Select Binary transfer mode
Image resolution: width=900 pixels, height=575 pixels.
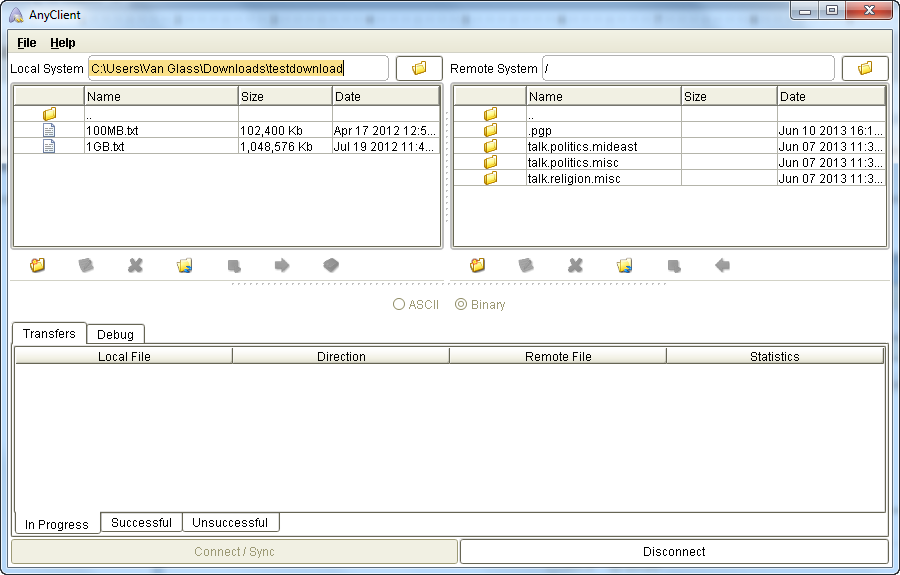[461, 304]
